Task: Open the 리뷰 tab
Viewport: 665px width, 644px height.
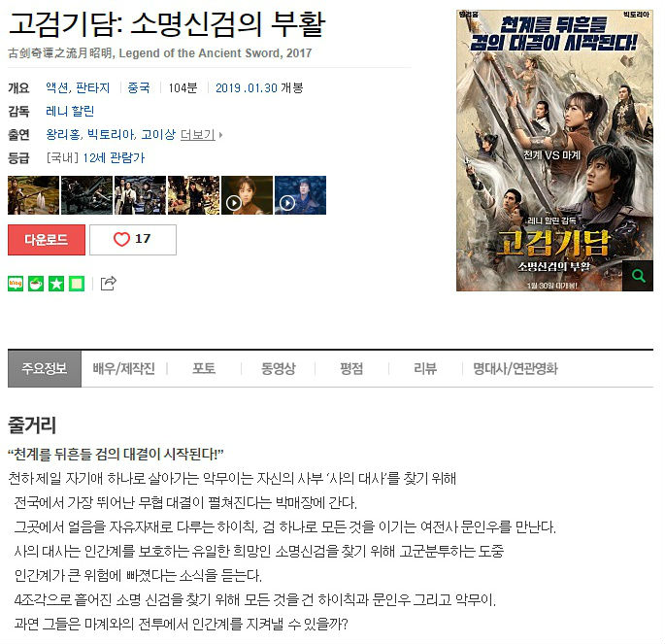Action: point(425,368)
